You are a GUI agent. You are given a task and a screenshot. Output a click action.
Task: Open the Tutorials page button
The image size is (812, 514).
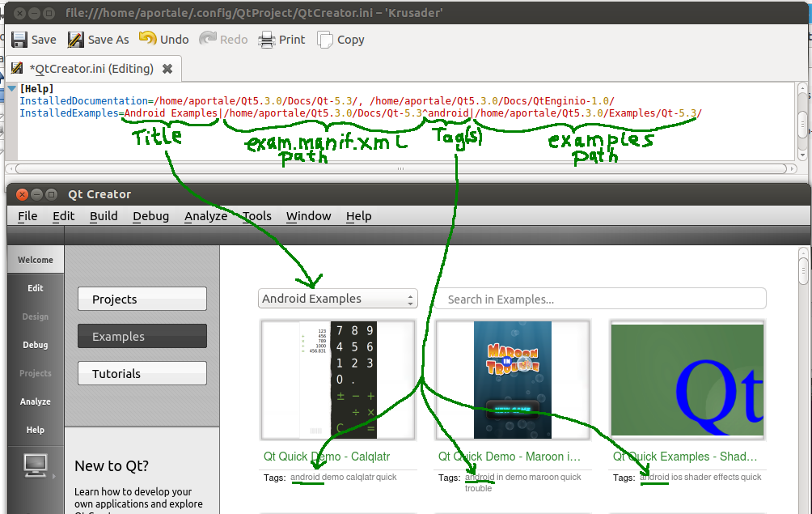pyautogui.click(x=142, y=374)
